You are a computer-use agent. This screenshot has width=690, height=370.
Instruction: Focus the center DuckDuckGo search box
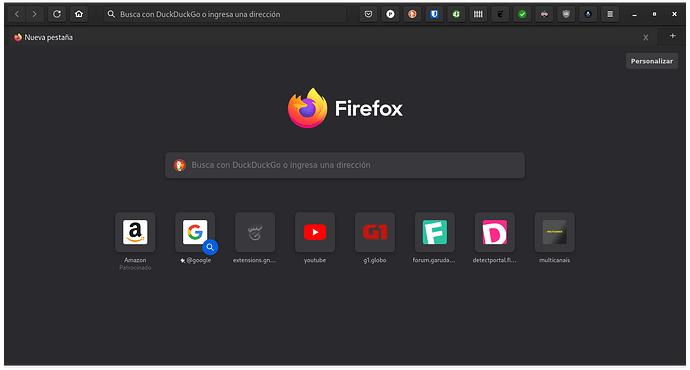click(x=345, y=165)
